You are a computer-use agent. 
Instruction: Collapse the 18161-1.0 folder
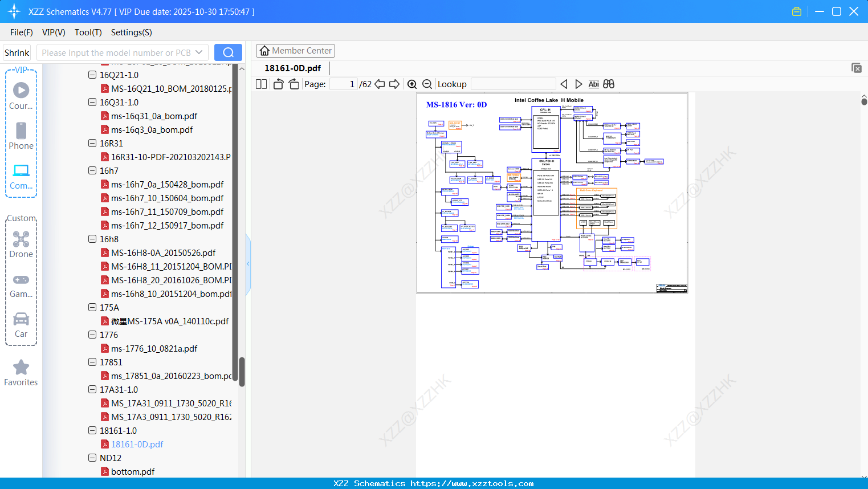pyautogui.click(x=92, y=430)
